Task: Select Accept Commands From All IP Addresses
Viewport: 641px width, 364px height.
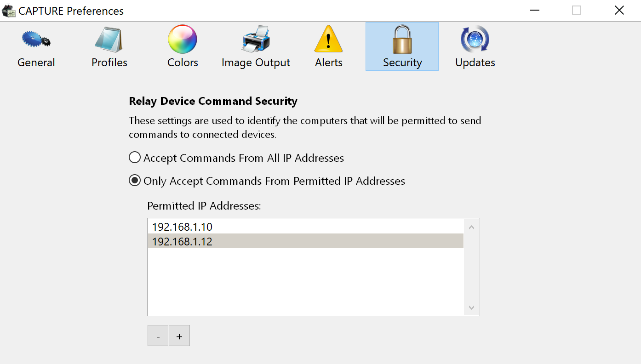Action: pyautogui.click(x=135, y=158)
